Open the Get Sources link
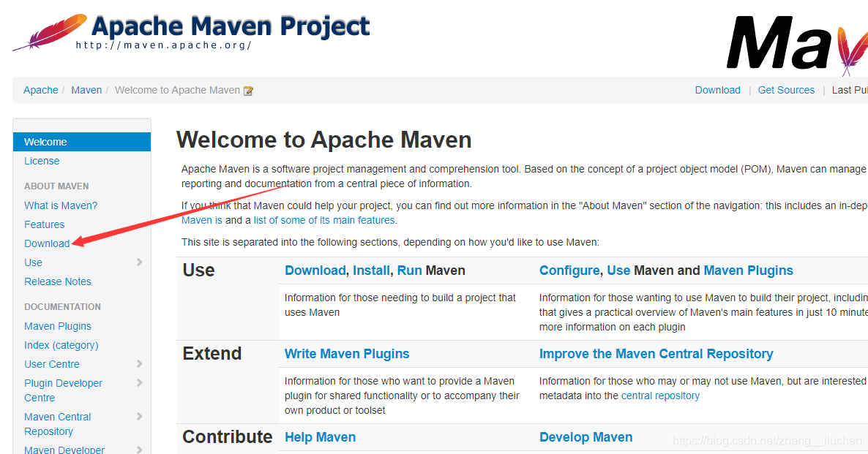The width and height of the screenshot is (868, 454). point(786,90)
